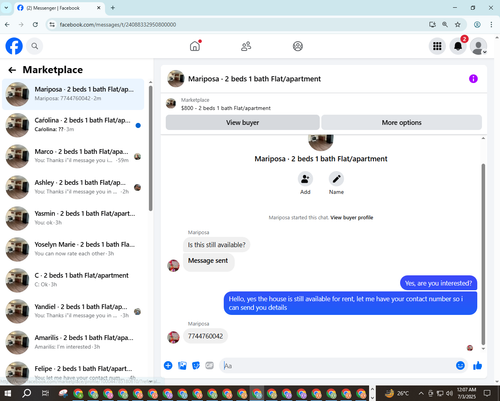Choose a GIF icon in the composer

pyautogui.click(x=209, y=366)
